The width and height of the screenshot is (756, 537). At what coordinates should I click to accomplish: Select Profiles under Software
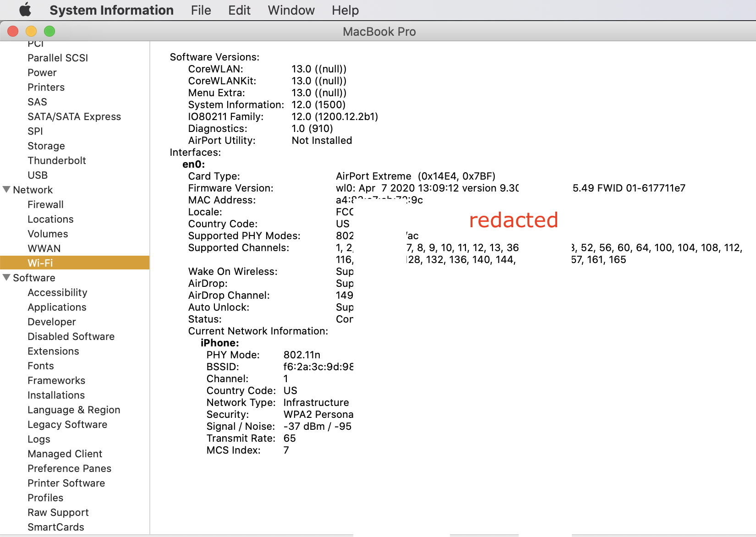pos(45,498)
